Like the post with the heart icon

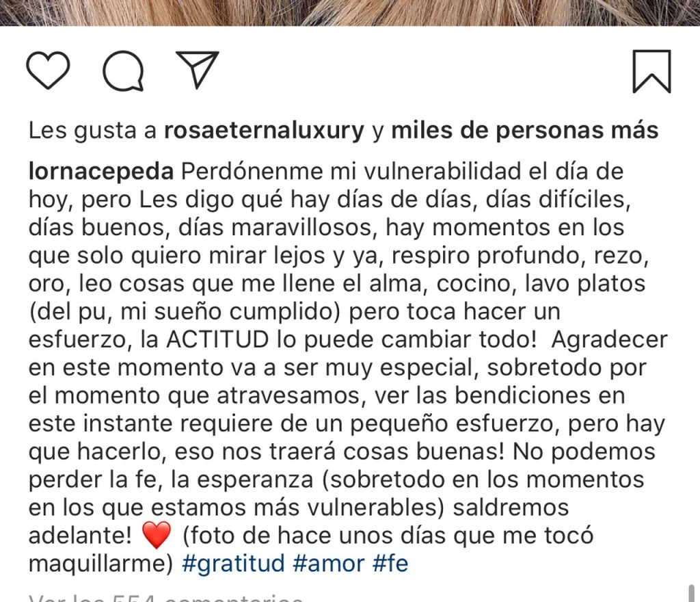click(48, 70)
